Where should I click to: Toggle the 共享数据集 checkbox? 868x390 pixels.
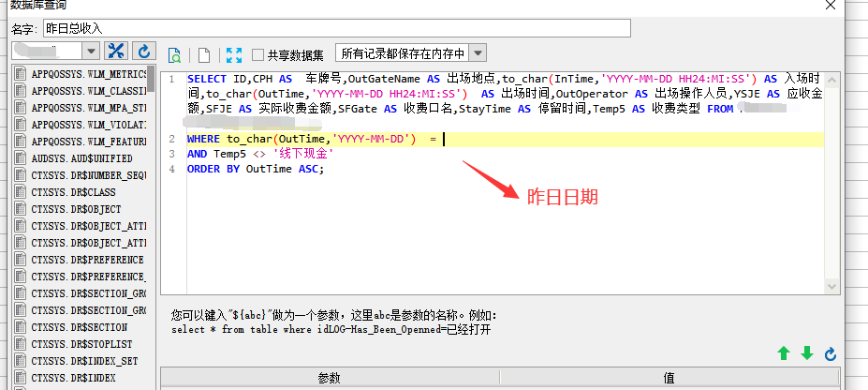point(257,54)
